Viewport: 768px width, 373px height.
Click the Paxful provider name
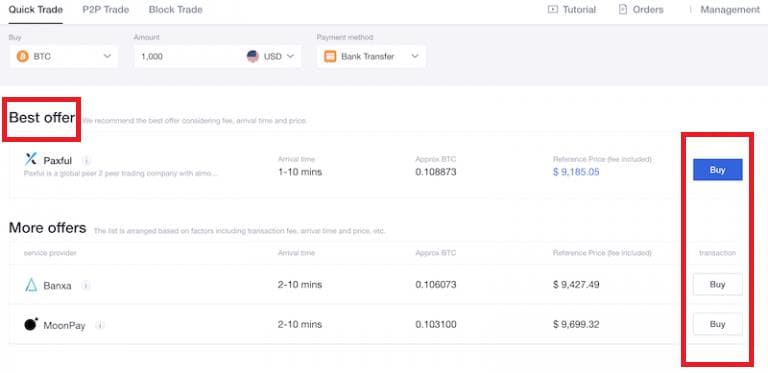click(57, 161)
